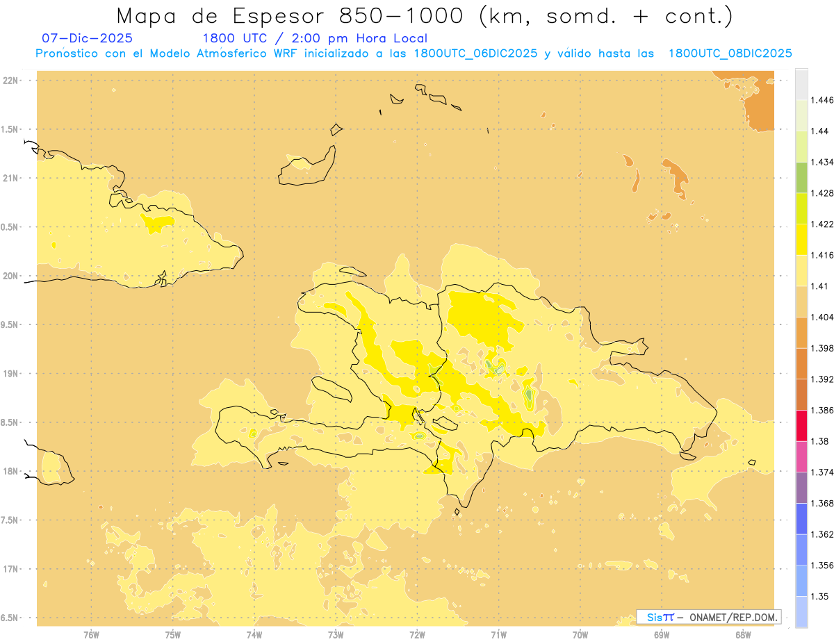834x644 pixels.
Task: Click the 71W longitude axis label
Action: [498, 634]
